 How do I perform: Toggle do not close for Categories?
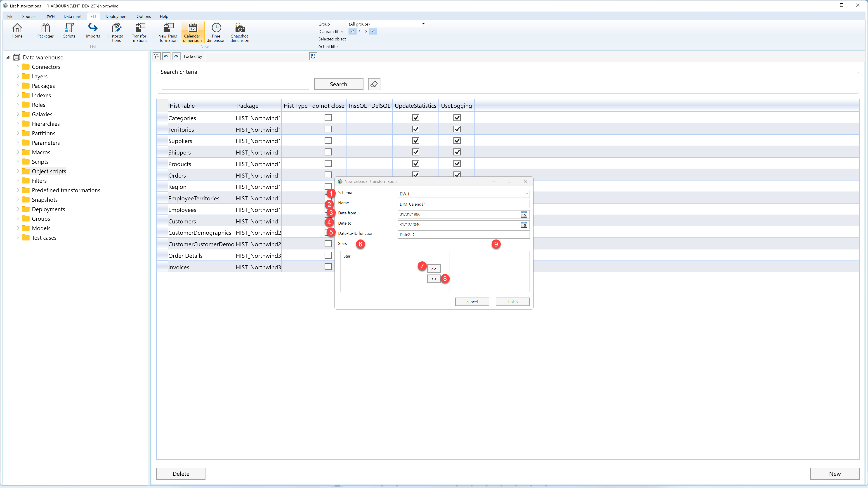[x=328, y=117]
